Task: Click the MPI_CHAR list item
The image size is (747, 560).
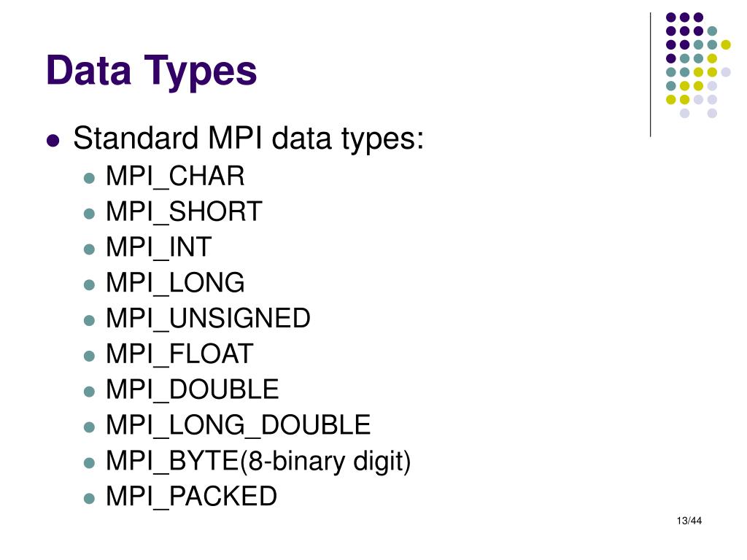Action: click(175, 176)
